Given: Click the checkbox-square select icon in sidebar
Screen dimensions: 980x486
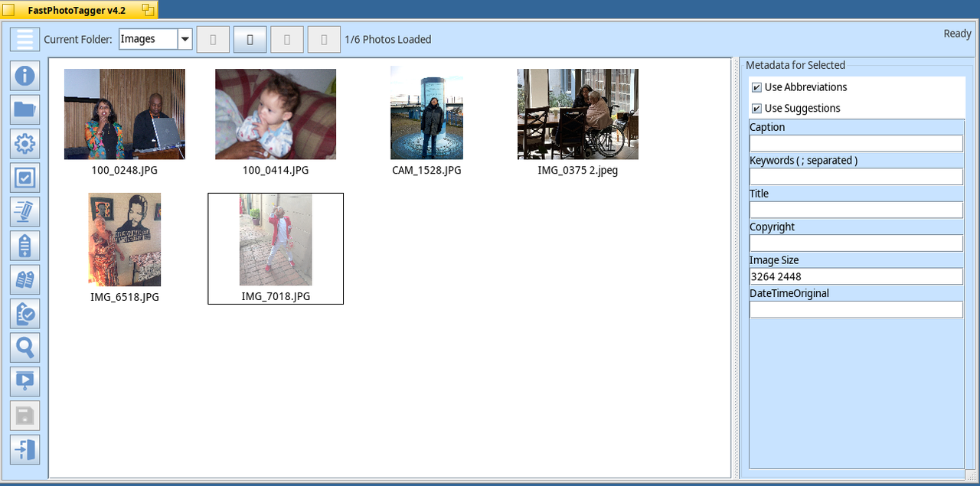Looking at the screenshot, I should [24, 178].
